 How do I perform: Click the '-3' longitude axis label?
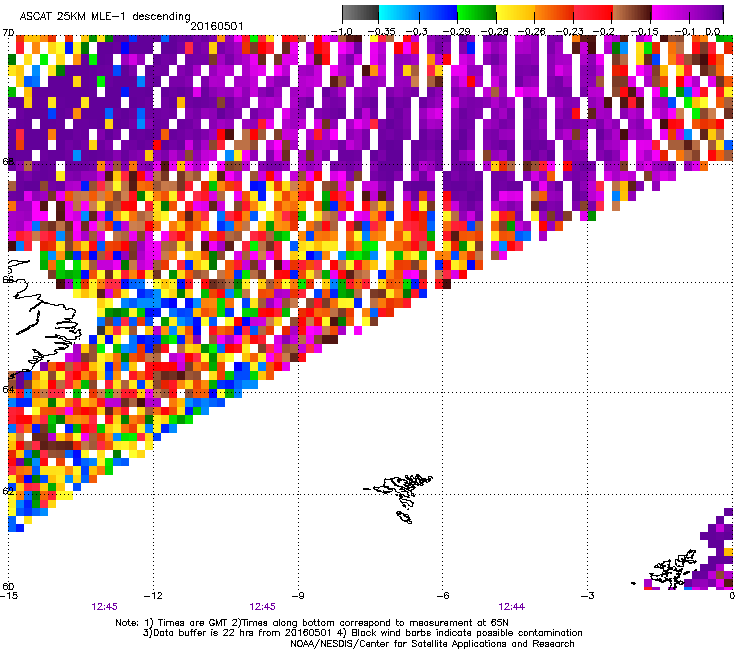[588, 596]
